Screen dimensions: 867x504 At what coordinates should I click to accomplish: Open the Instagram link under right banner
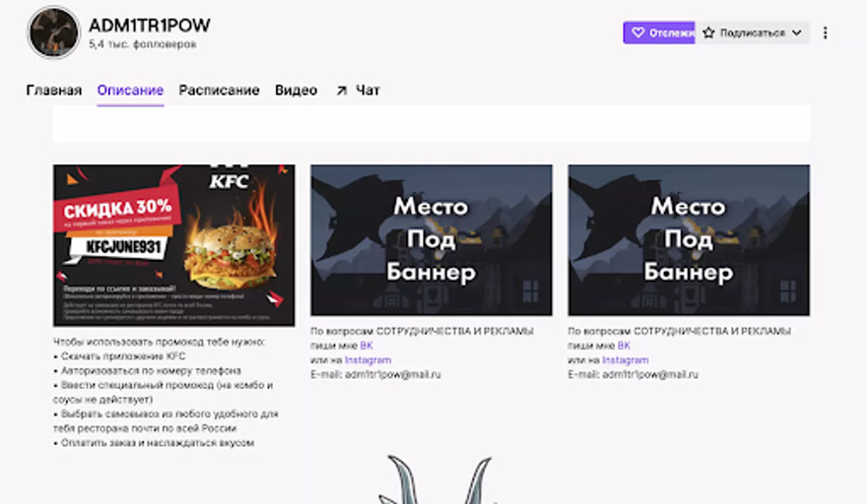[626, 359]
